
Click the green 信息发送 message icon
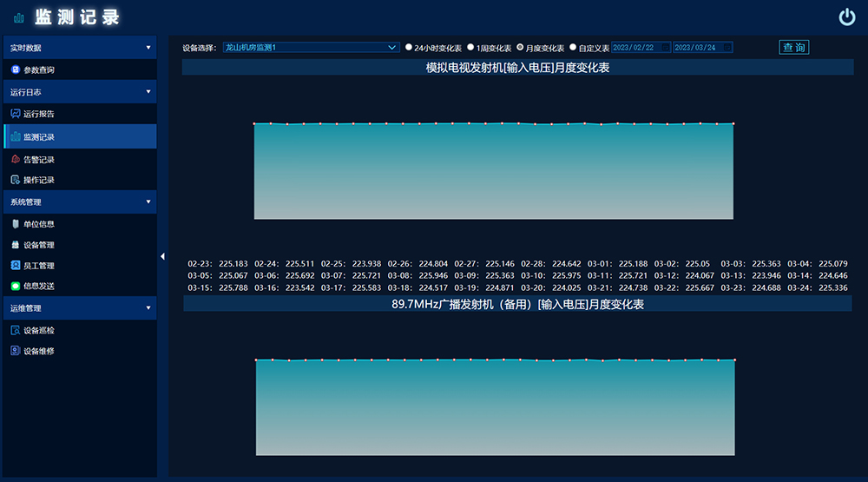[x=16, y=286]
